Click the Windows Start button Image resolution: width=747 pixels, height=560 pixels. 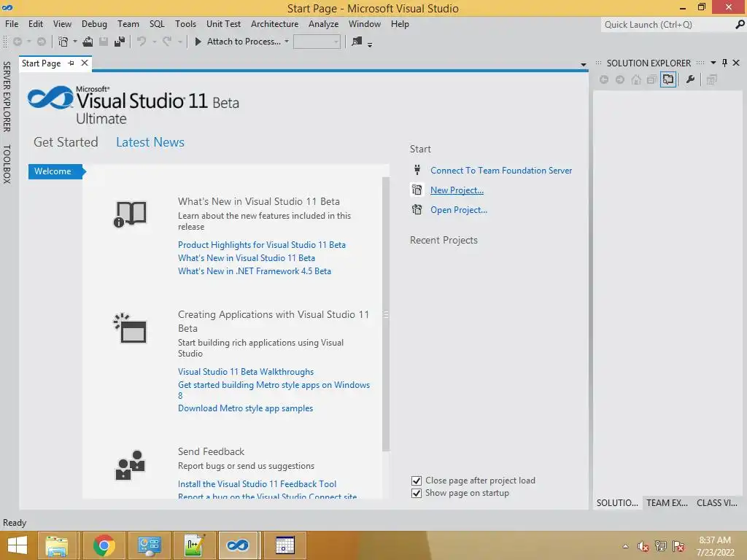18,545
